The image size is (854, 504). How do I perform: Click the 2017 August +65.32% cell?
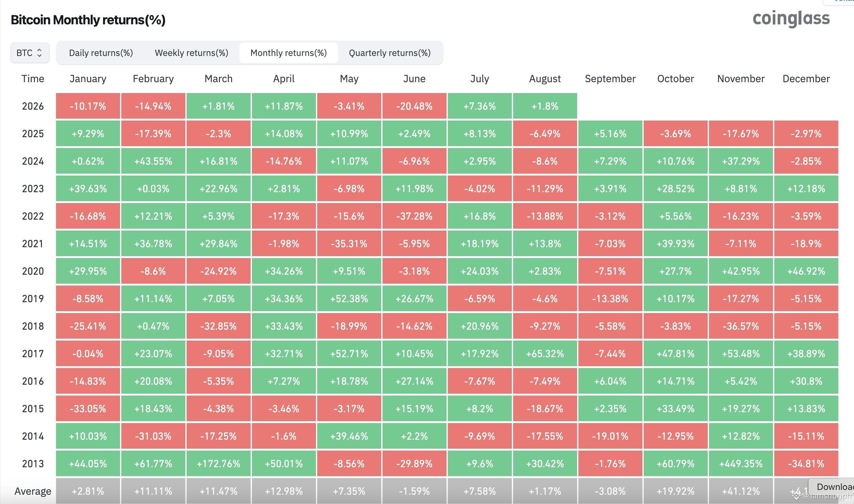pos(545,354)
